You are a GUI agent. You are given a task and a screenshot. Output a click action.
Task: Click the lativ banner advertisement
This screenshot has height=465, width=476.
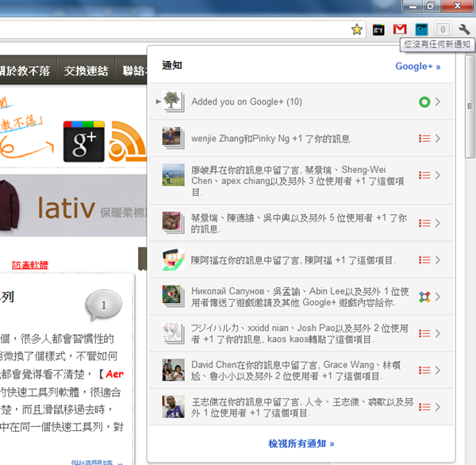[x=73, y=206]
